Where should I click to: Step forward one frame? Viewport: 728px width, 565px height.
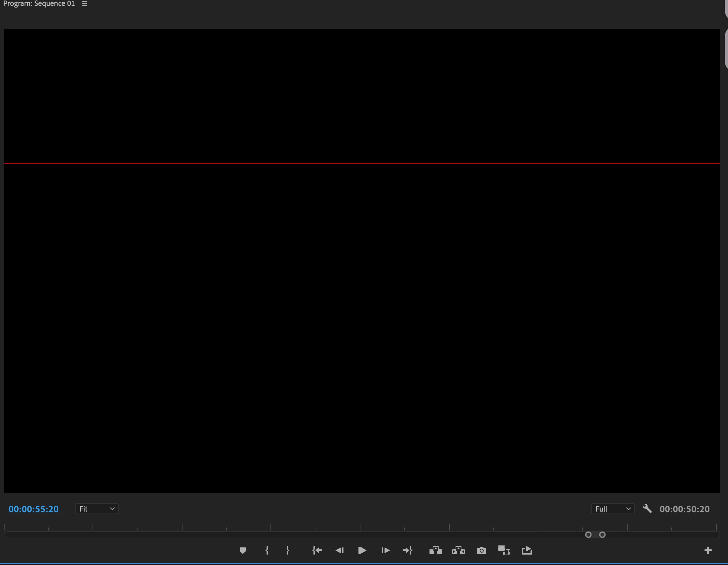click(x=385, y=550)
